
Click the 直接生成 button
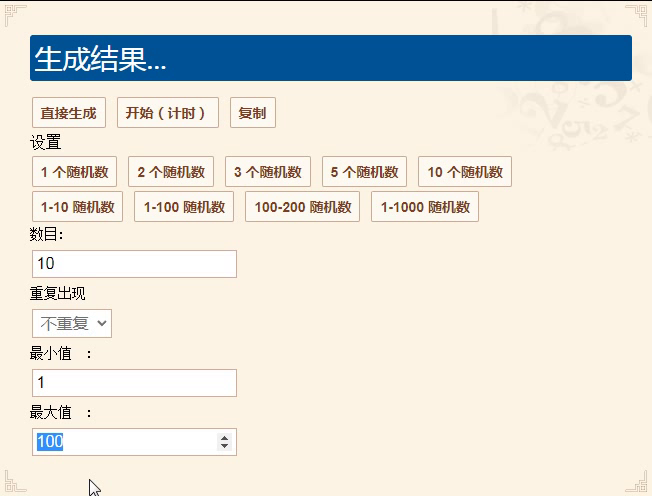coord(69,113)
